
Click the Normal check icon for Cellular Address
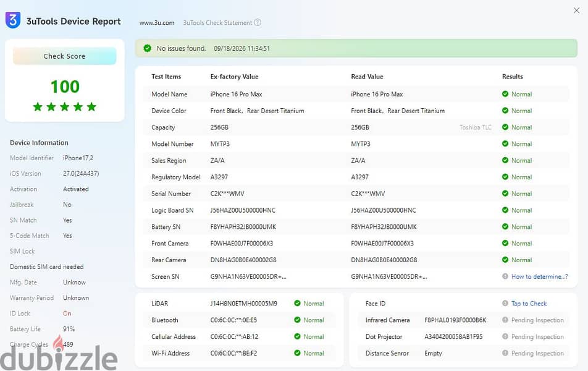[x=297, y=336]
